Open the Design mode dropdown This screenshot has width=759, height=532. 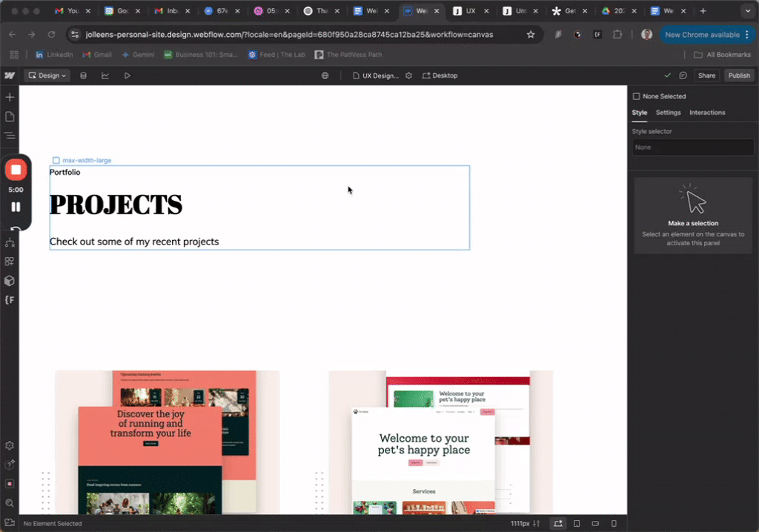coord(47,75)
